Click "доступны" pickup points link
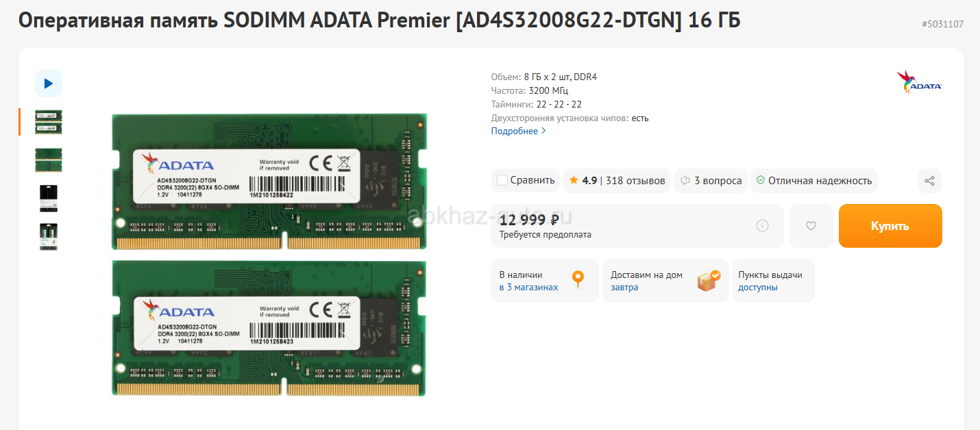980x430 pixels. point(757,288)
